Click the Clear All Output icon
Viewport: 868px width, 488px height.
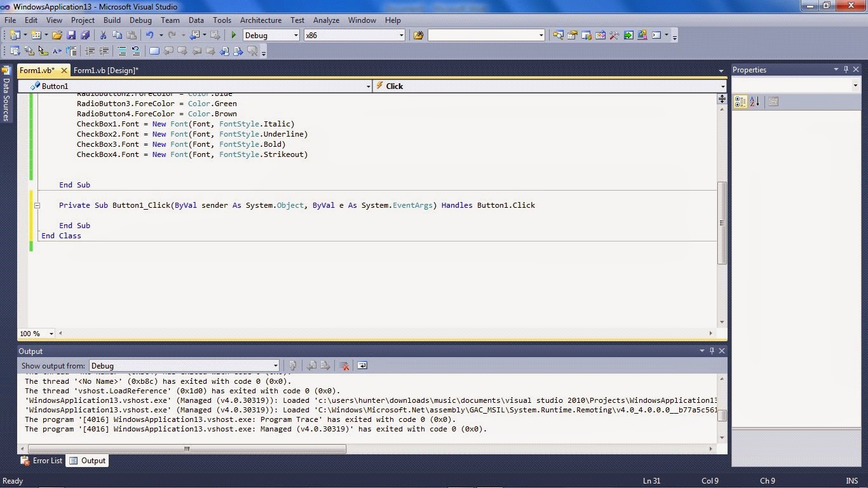click(345, 366)
